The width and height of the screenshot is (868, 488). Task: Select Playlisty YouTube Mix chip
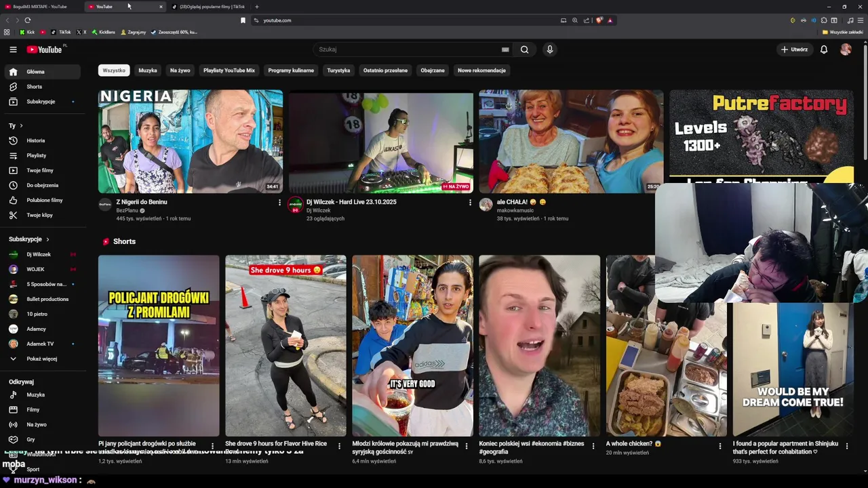point(229,70)
